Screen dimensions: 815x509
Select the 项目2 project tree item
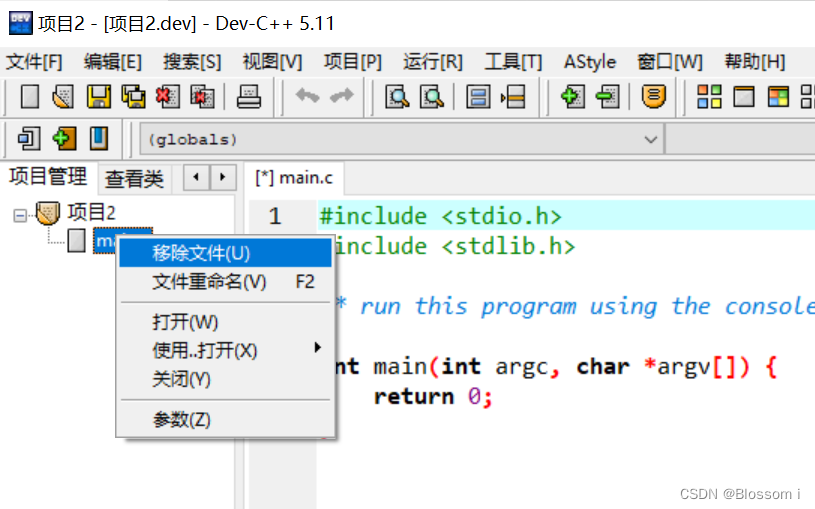tap(91, 213)
